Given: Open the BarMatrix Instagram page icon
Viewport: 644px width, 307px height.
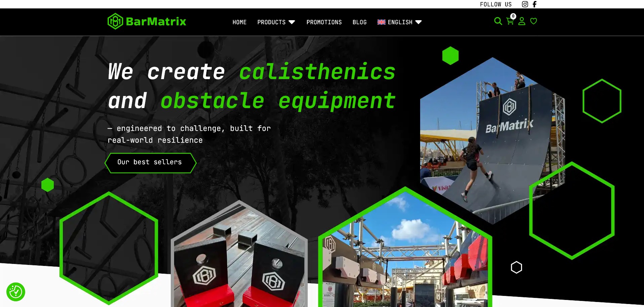Looking at the screenshot, I should click(x=525, y=4).
